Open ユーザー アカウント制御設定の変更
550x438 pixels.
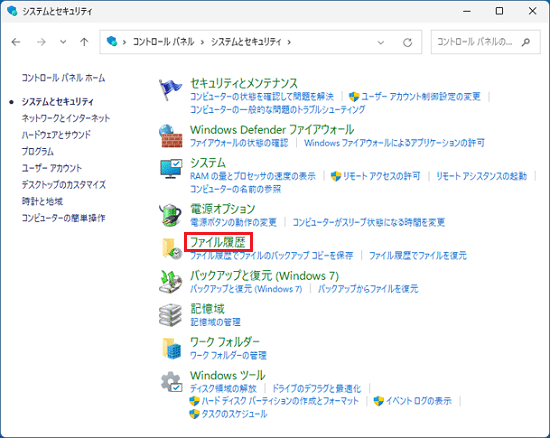(x=421, y=96)
